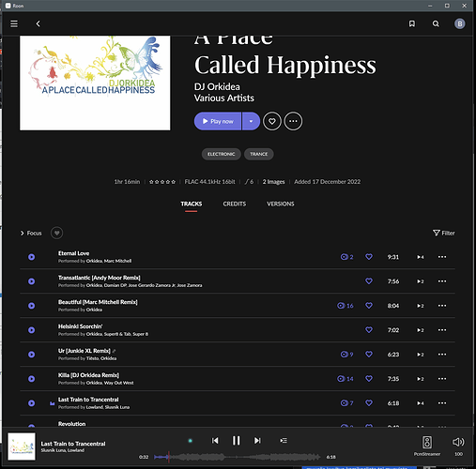Open the album more options button
Viewport: 476px width, 469px height.
(293, 121)
